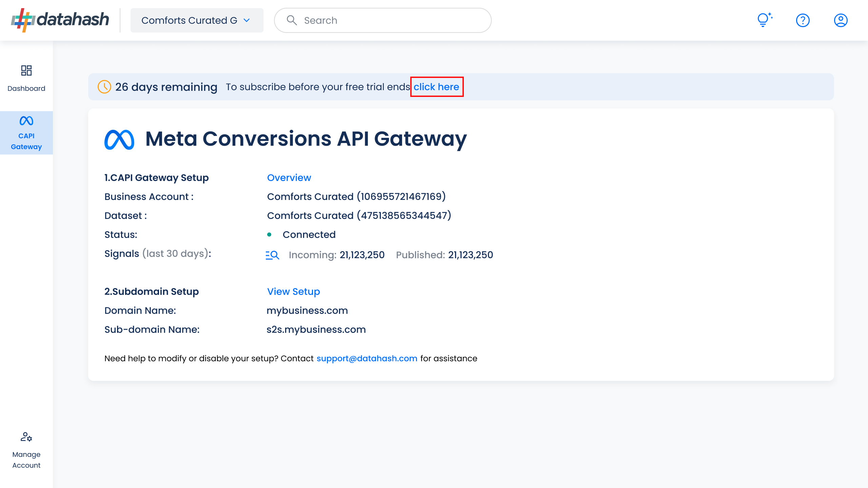This screenshot has width=868, height=488.
Task: Click dataset 'Comforts Curated (475138565344547)'
Action: [x=359, y=216]
